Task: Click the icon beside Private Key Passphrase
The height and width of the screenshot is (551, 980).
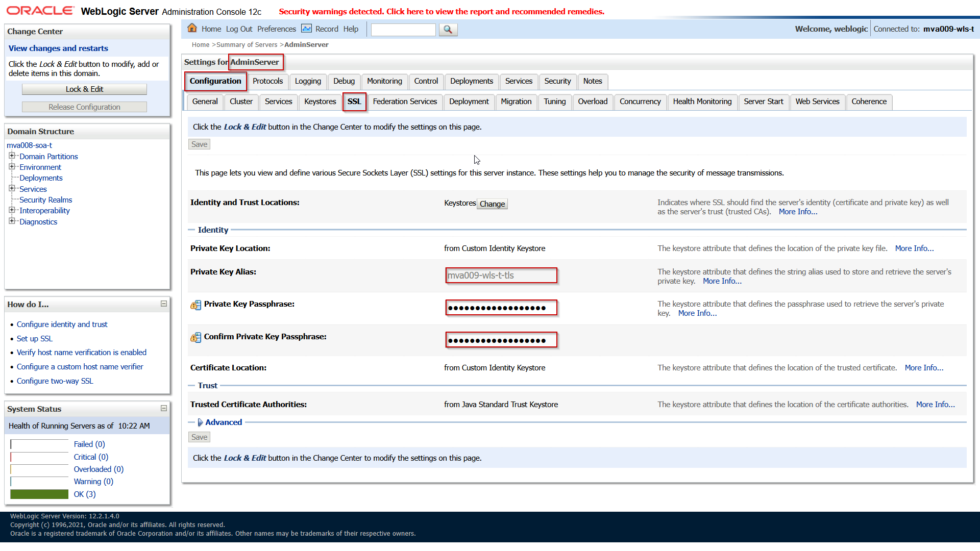Action: [x=195, y=305]
